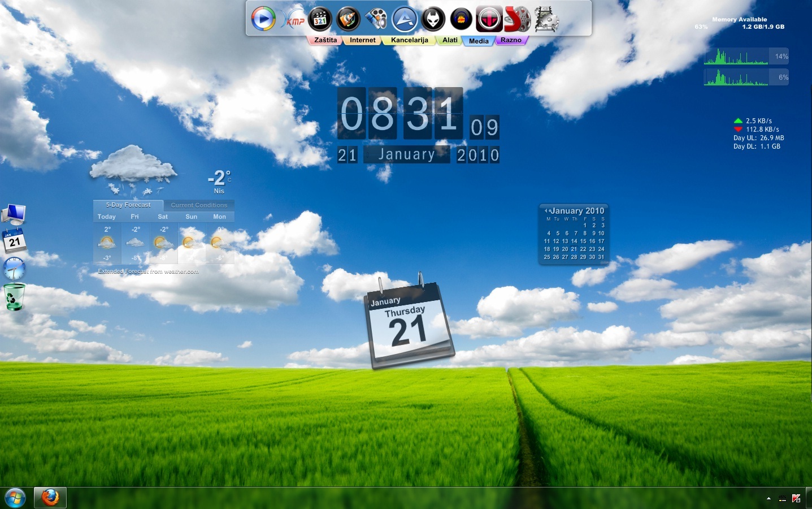Go to previous month in calendar widget
Viewport: 812px width, 509px height.
[546, 211]
